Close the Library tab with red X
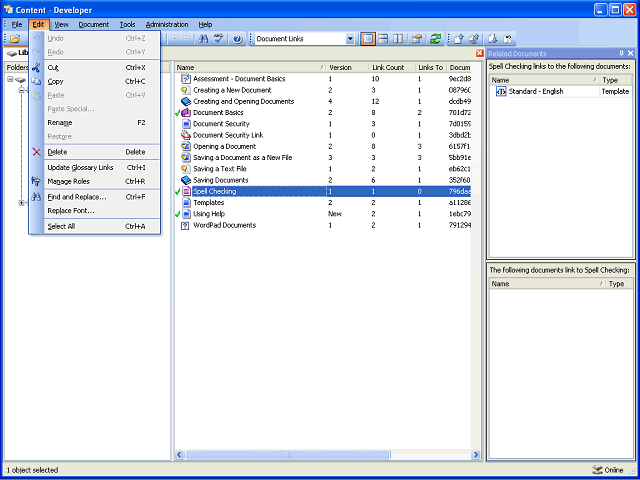The image size is (640, 480). point(480,53)
